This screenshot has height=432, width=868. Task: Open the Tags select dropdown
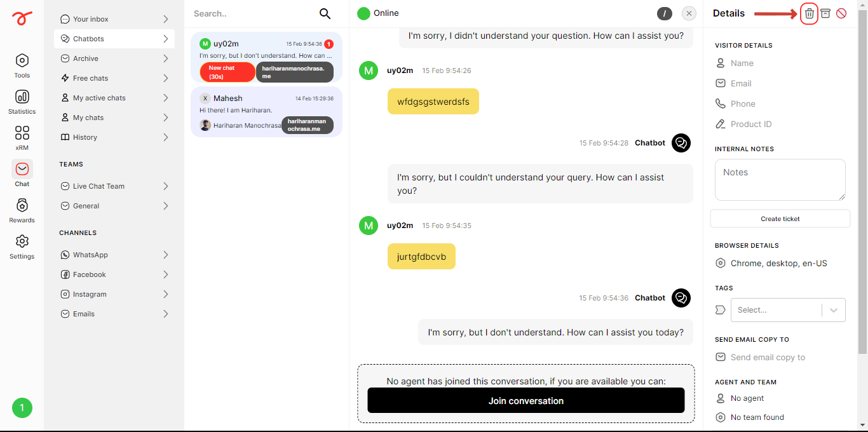[788, 310]
